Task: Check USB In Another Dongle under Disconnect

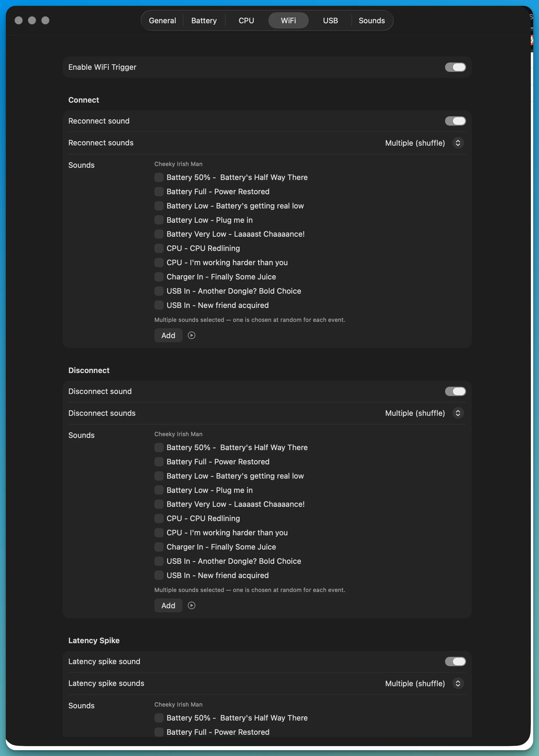Action: click(x=159, y=561)
